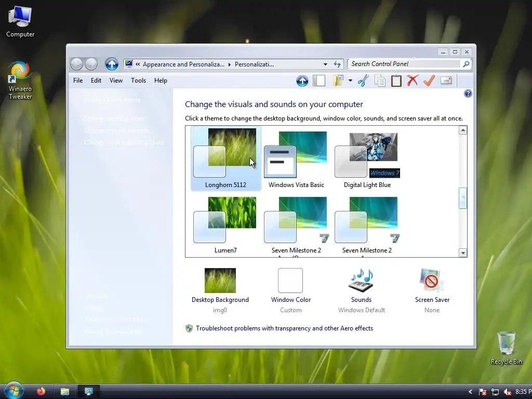Open Sounds settings
Image resolution: width=532 pixels, height=399 pixels.
(x=362, y=291)
